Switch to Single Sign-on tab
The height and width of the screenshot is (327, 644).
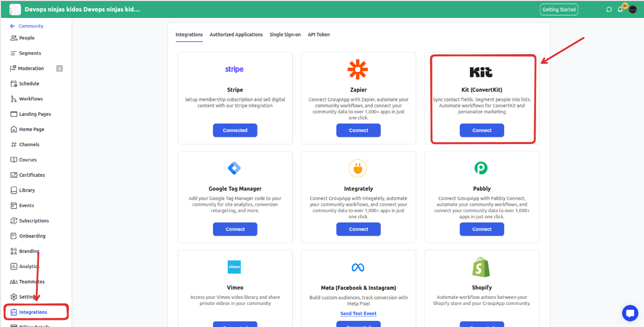pos(285,35)
